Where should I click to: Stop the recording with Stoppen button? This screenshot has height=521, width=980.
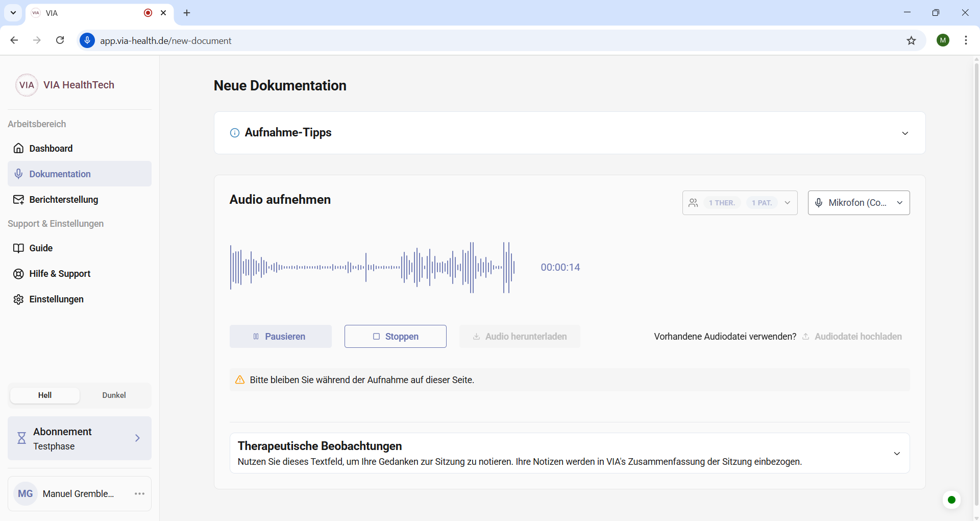395,336
